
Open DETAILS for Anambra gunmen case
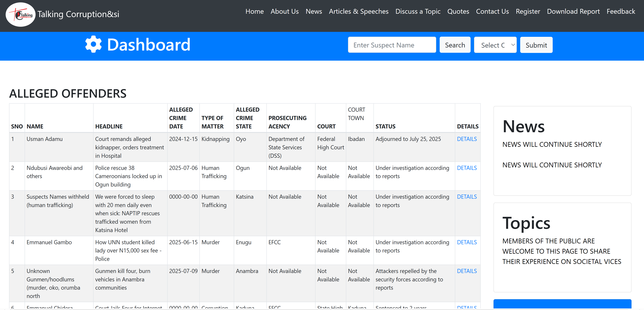click(466, 271)
